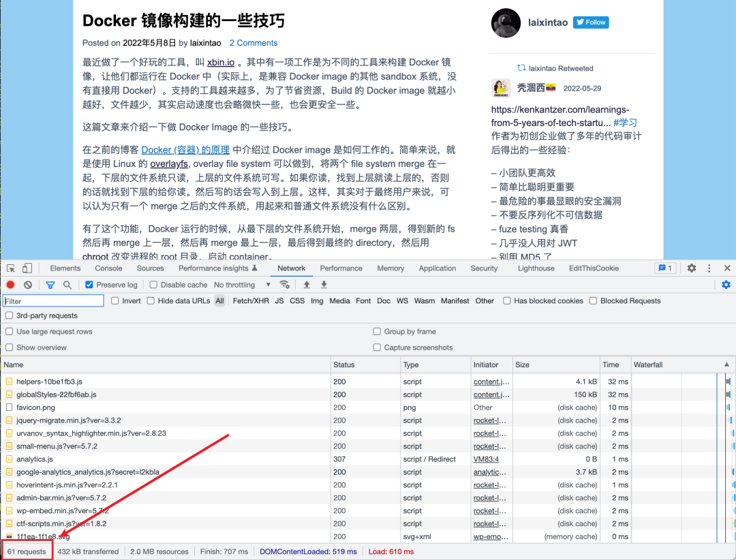Click the file icon of helpers-10be1fb3.js
This screenshot has width=736, height=560.
point(9,382)
